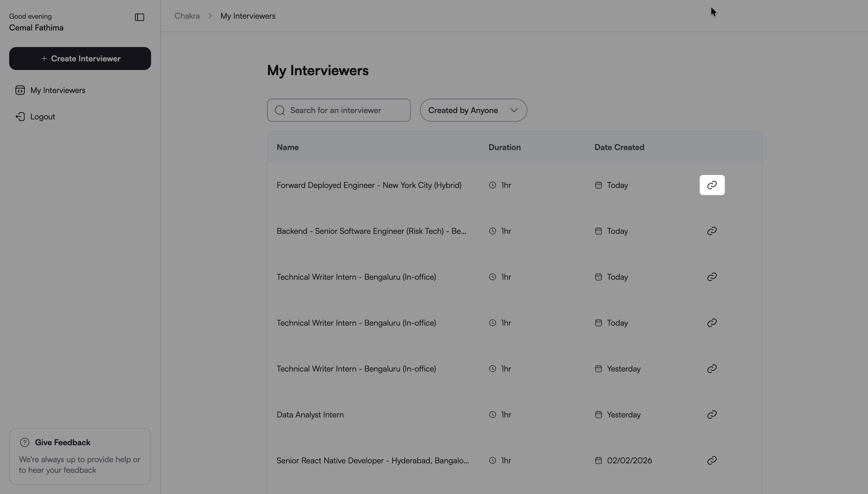Copy link for Forward Deployed Engineer interviewer
This screenshot has height=494, width=868.
(712, 185)
